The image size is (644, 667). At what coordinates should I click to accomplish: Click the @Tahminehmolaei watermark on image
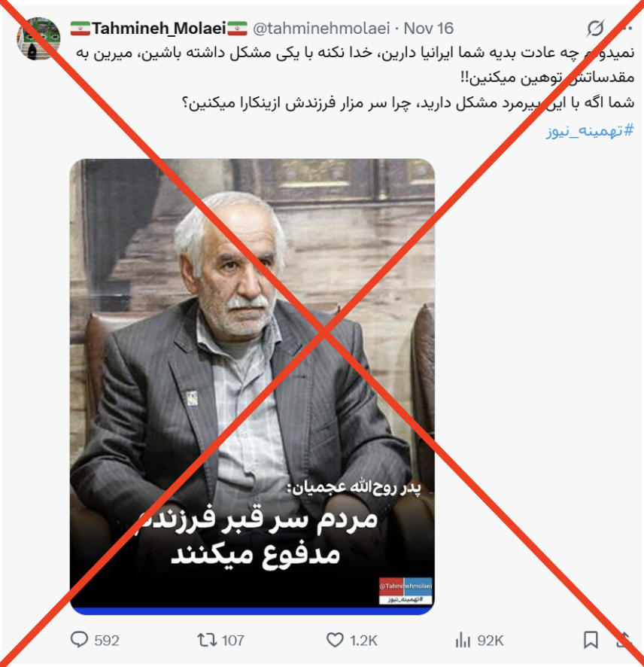[x=406, y=586]
